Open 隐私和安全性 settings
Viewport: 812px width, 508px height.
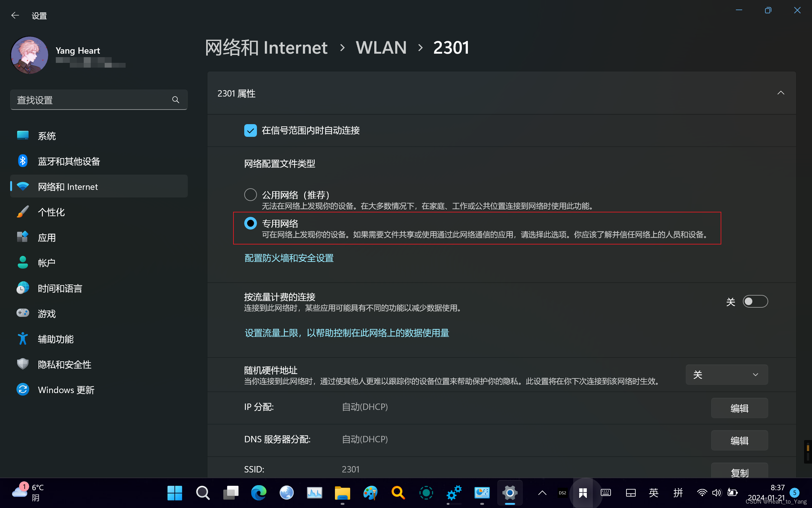[99, 364]
